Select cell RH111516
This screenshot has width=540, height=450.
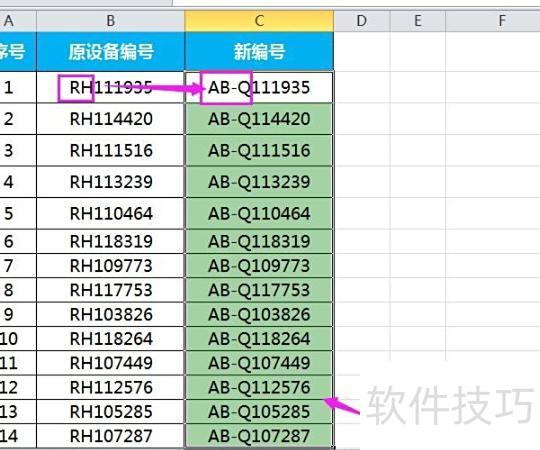point(111,150)
